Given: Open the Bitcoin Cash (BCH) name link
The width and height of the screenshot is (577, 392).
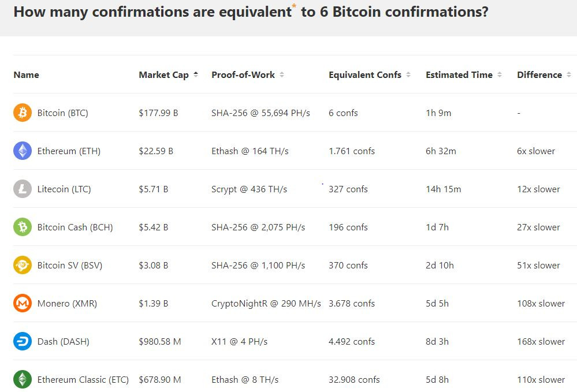Looking at the screenshot, I should tap(75, 227).
